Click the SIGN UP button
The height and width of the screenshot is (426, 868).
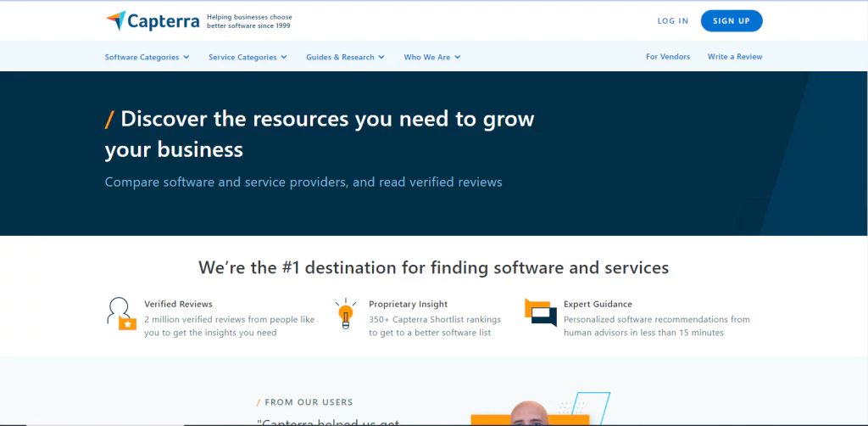click(x=732, y=21)
